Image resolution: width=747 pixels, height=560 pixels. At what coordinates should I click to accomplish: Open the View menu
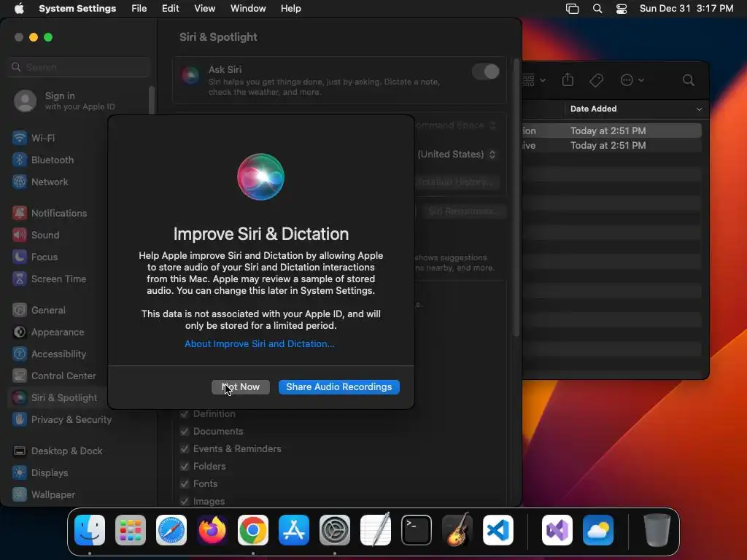[x=204, y=8]
